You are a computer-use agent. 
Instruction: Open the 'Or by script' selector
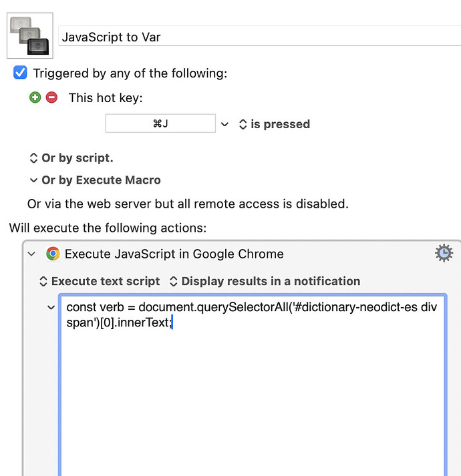[x=71, y=158]
